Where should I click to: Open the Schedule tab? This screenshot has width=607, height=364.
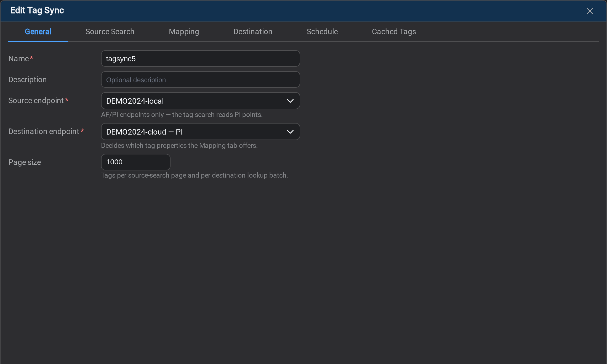[322, 32]
